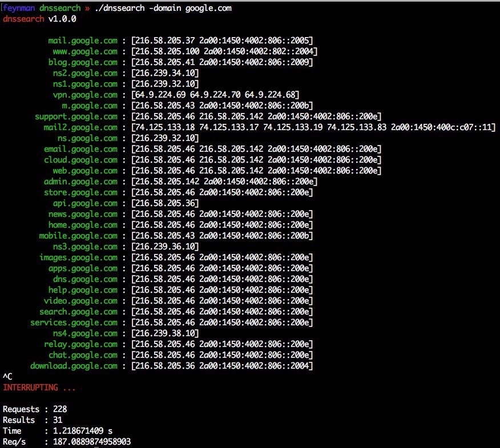Screen dimensions: 500x448
Task: Click IPv6 '2a00:1450:400c:c07::11' in mail2 row
Action: pos(441,127)
